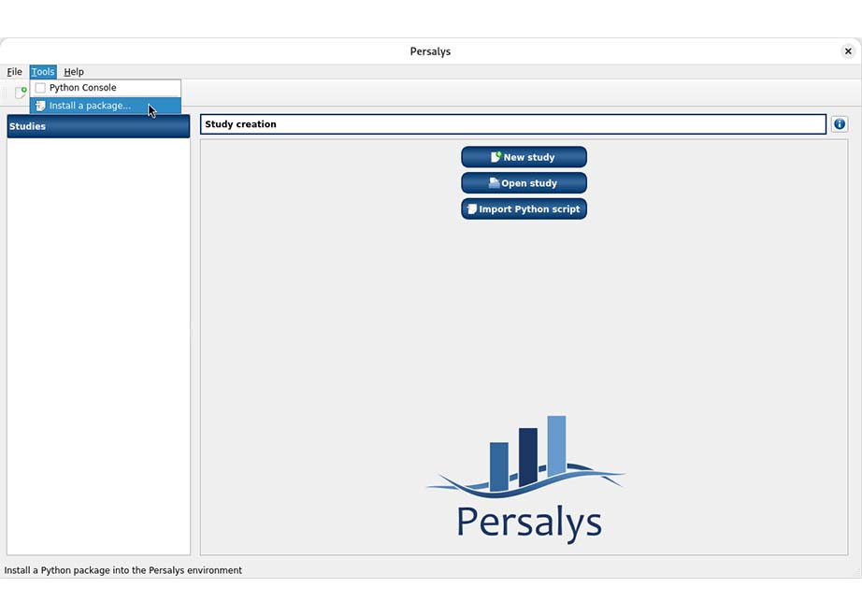This screenshot has width=862, height=616.
Task: Click the Study creation title bar
Action: pos(513,124)
